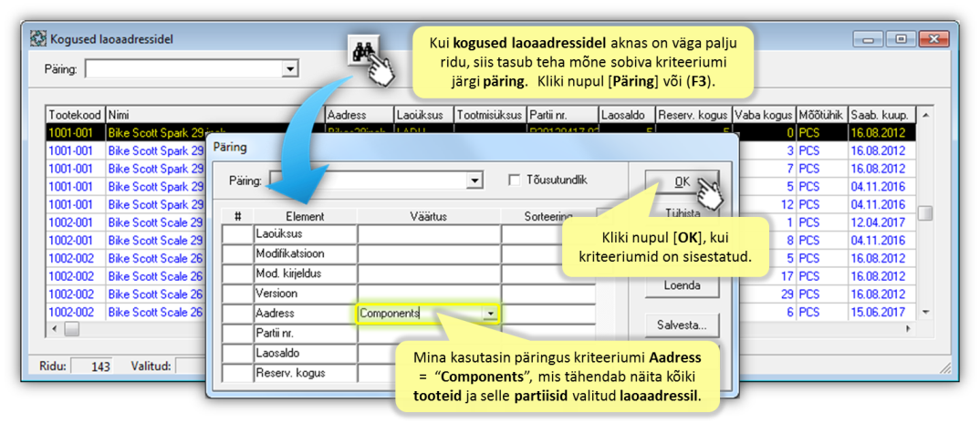Click the Väärtus cell for Laoüksus

(x=429, y=234)
